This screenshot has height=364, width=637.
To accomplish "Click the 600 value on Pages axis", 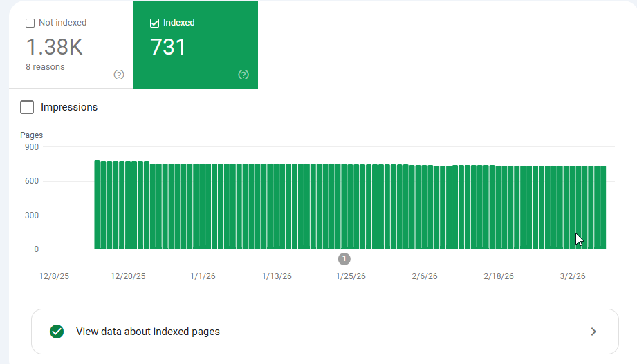I will click(32, 181).
